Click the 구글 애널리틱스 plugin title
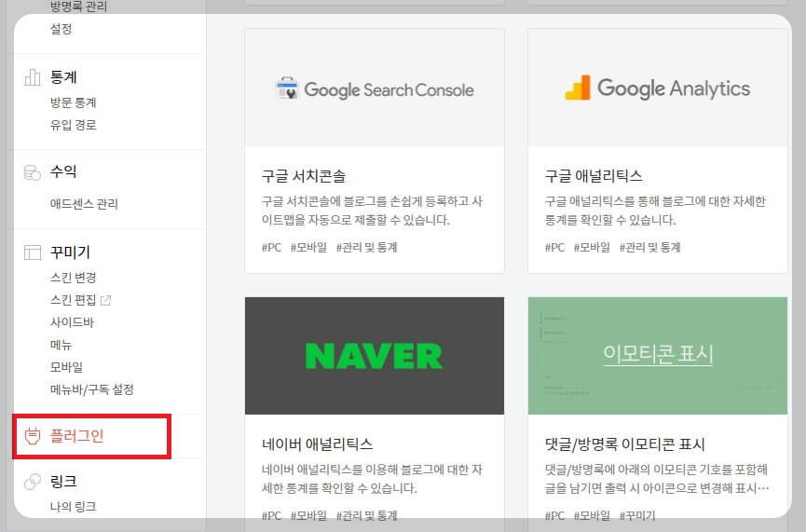This screenshot has width=806, height=532. [x=594, y=176]
